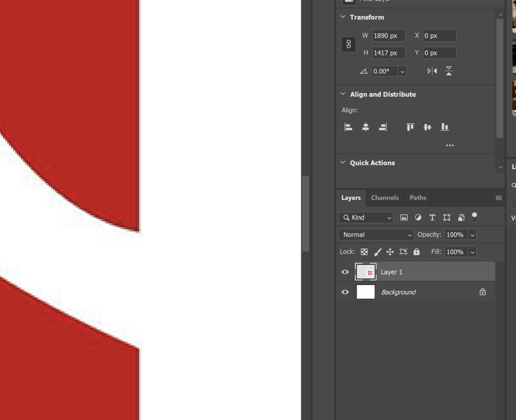Click the X position field
The width and height of the screenshot is (516, 420).
[x=439, y=36]
